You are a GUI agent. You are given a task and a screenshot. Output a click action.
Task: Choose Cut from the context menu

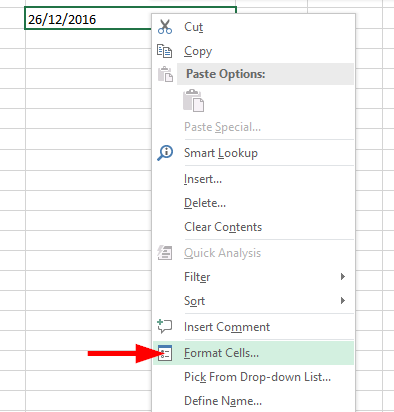coord(253,27)
